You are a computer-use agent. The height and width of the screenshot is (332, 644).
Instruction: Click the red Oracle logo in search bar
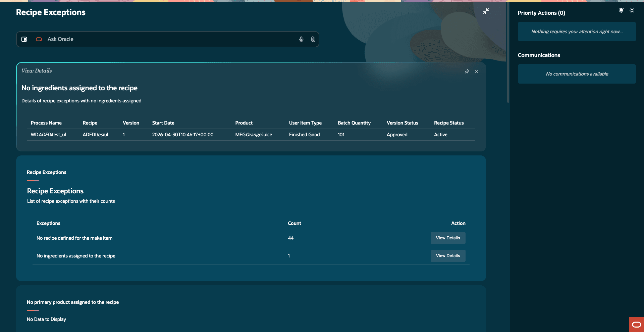tap(39, 39)
